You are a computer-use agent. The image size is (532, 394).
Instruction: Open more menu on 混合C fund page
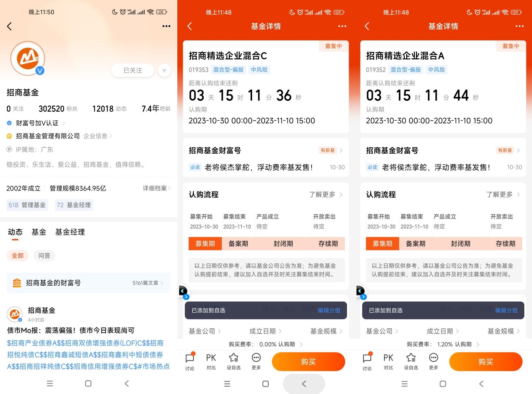pos(342,26)
